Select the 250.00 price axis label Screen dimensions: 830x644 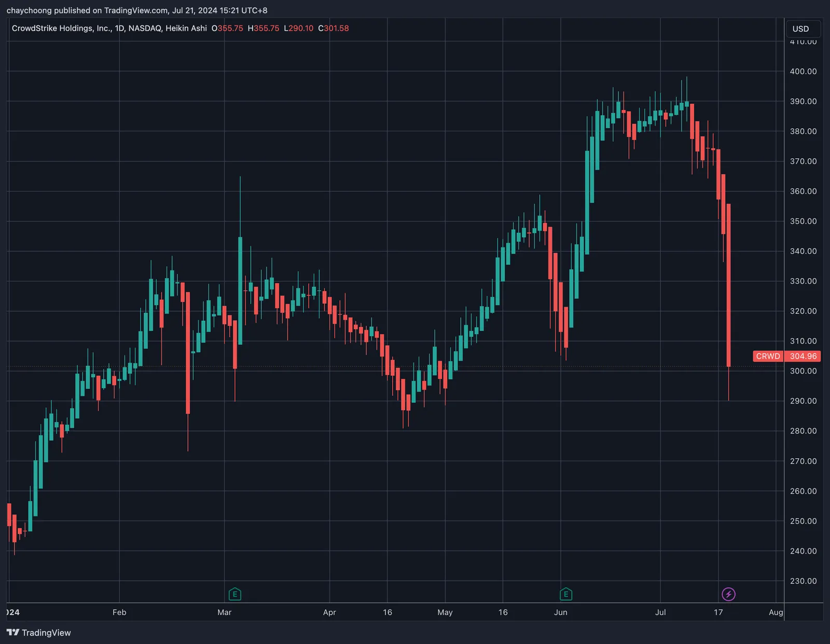click(x=803, y=521)
